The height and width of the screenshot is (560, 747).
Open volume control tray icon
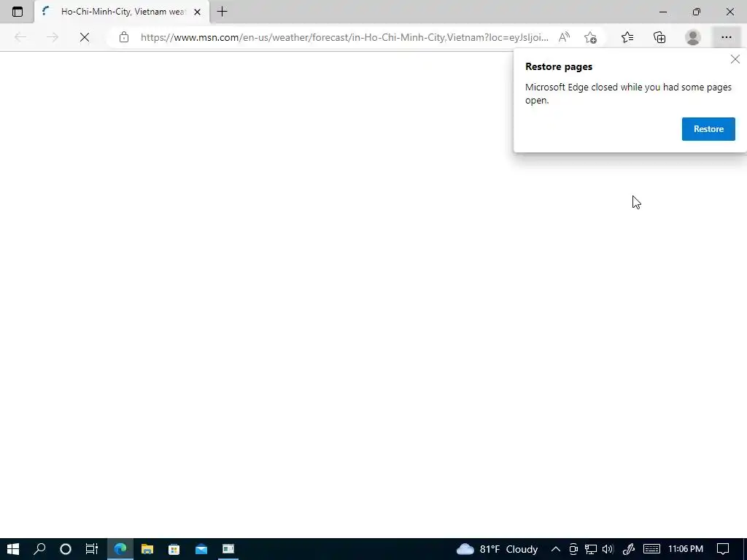point(608,549)
